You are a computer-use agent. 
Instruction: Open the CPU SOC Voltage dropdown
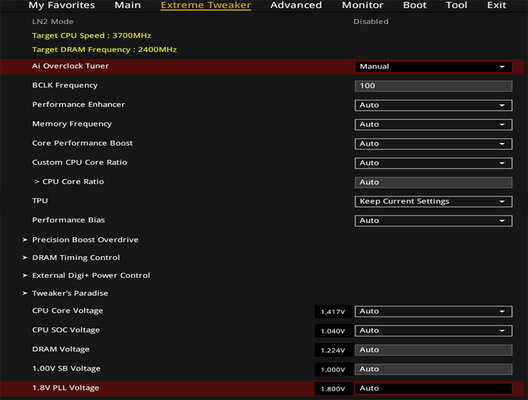click(433, 331)
